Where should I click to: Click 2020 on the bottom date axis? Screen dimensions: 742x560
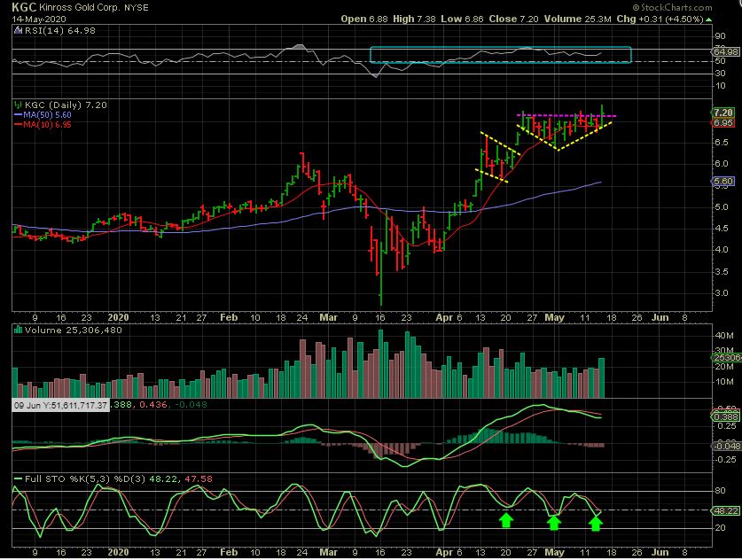coord(118,552)
